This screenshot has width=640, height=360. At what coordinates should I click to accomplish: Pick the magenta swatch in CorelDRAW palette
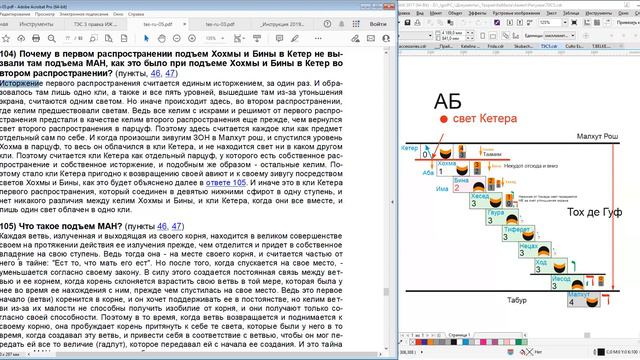(x=483, y=342)
